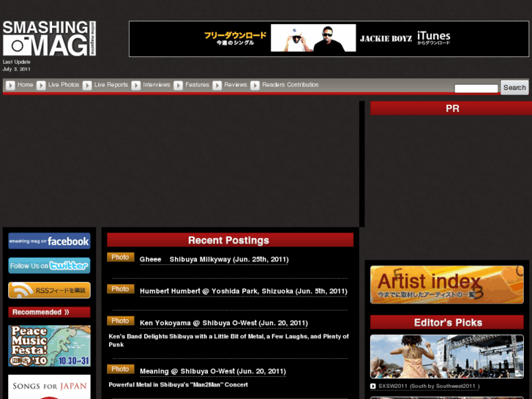Open the Live Reports menu item
This screenshot has width=532, height=399.
(x=111, y=84)
